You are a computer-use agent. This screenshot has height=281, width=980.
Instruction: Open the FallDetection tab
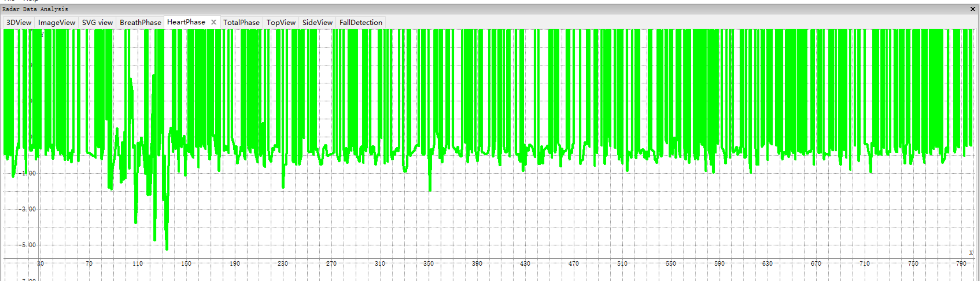[361, 22]
